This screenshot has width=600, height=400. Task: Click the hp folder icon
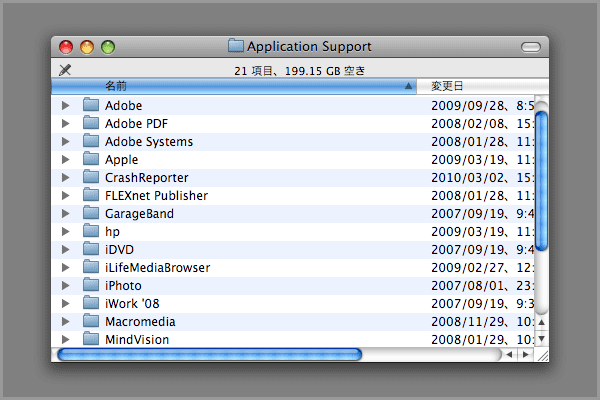pyautogui.click(x=91, y=230)
